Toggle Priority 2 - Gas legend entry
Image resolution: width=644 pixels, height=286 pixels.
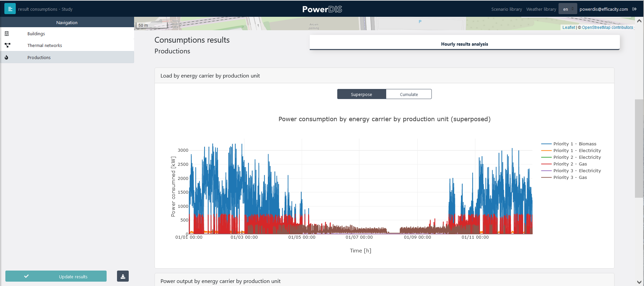[x=564, y=164]
